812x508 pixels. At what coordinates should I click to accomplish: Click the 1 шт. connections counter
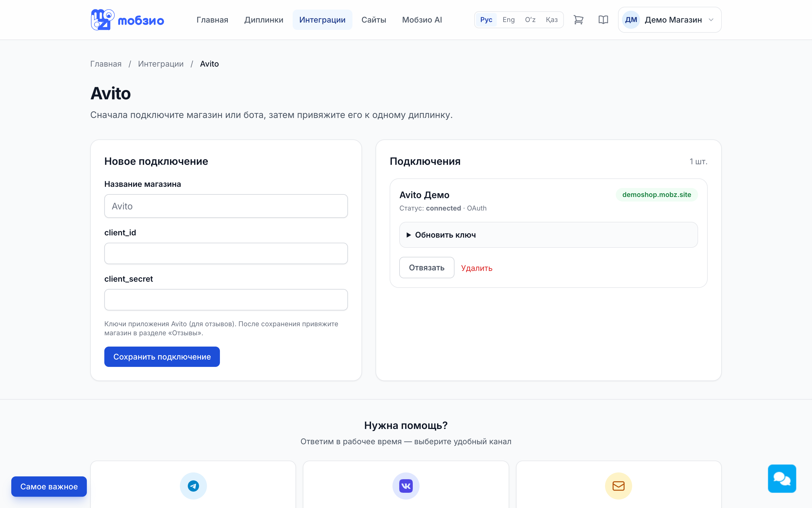pos(698,162)
